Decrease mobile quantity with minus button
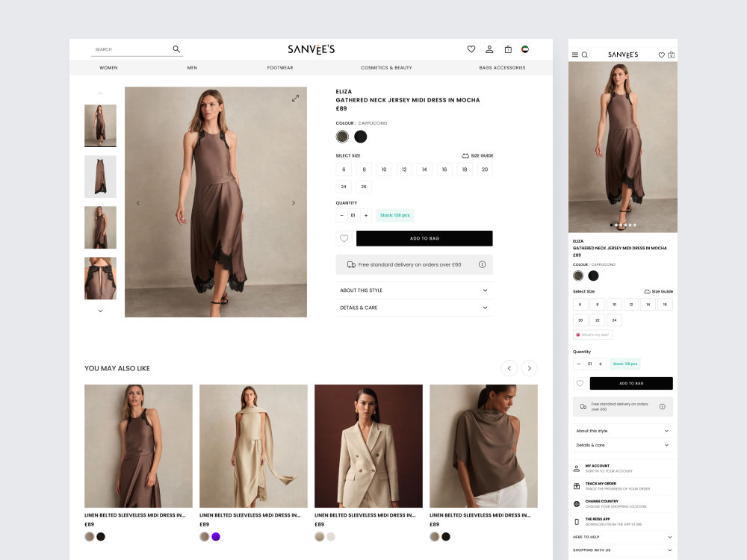Screen dimensions: 747x560 point(579,364)
